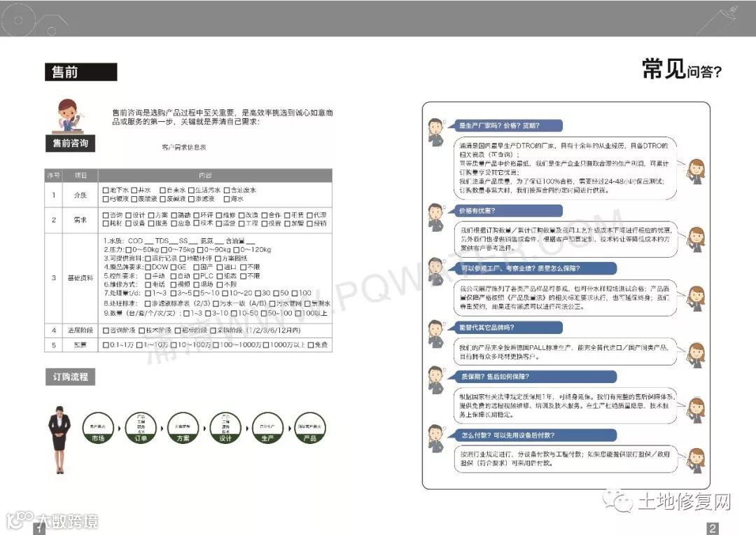Click the female avatar beside the payment answer
Viewport: 756px width, 535px height.
(x=696, y=461)
